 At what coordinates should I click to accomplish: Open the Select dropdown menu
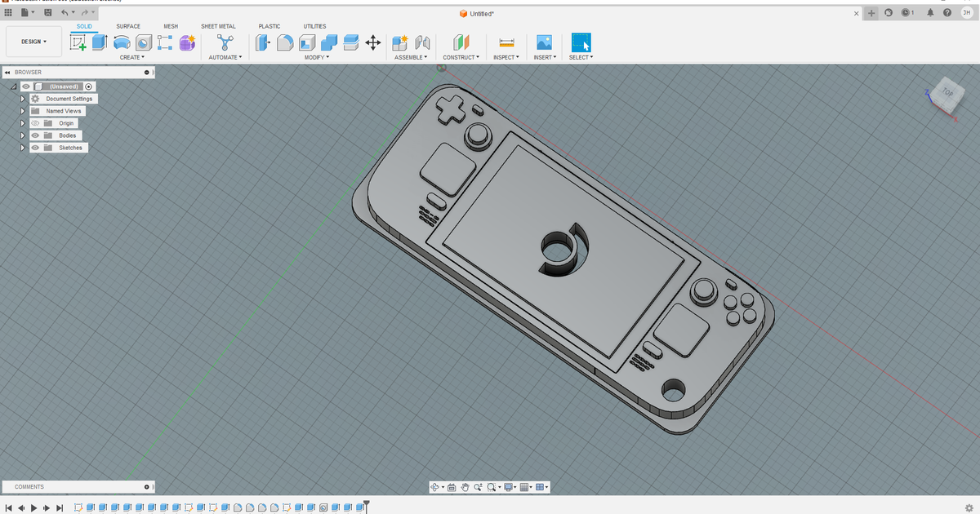[581, 57]
